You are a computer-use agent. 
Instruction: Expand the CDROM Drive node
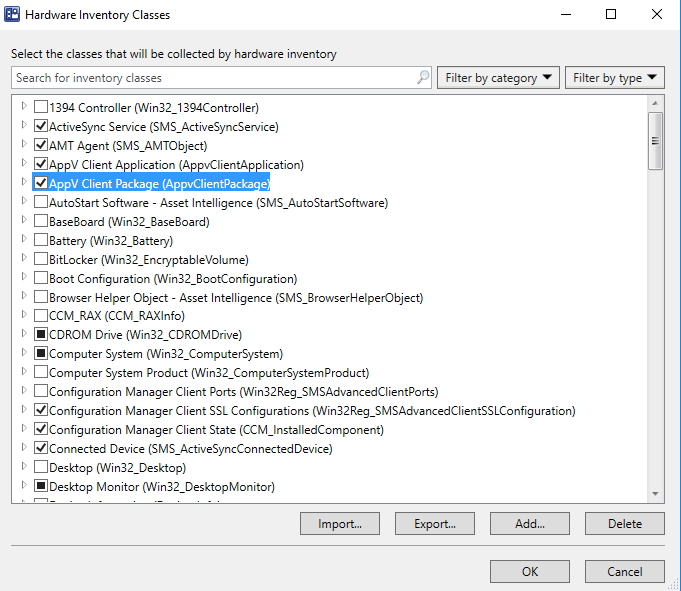[24, 333]
